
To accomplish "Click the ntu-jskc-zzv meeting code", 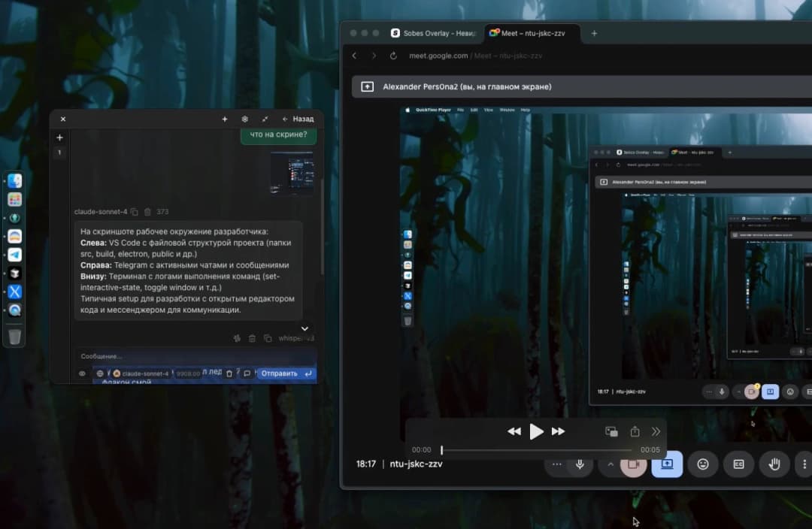I will click(417, 464).
